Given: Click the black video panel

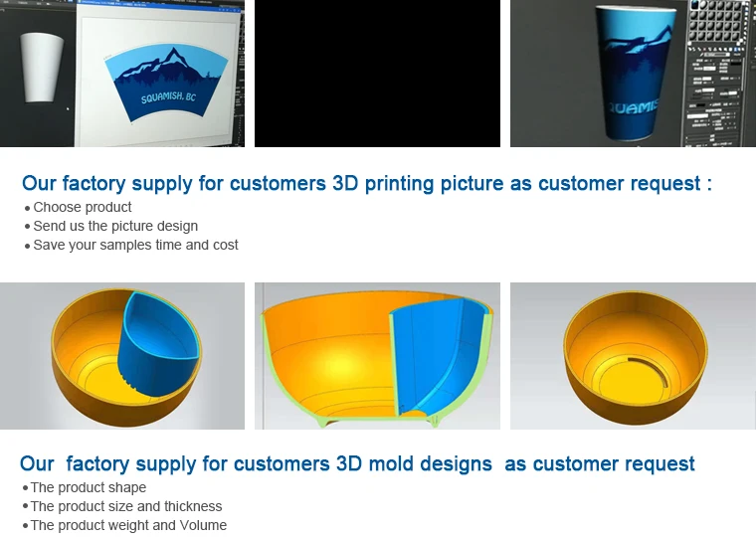Looking at the screenshot, I should 377,74.
